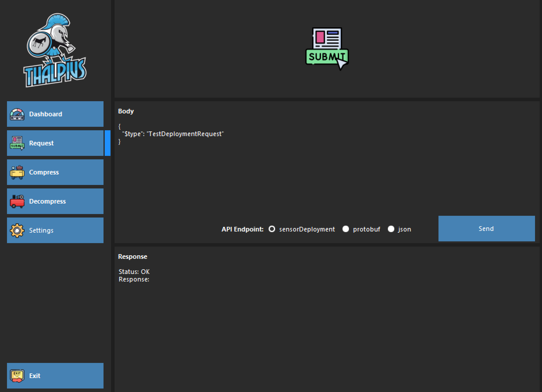
Task: Click the Settings gear icon
Action: click(17, 231)
